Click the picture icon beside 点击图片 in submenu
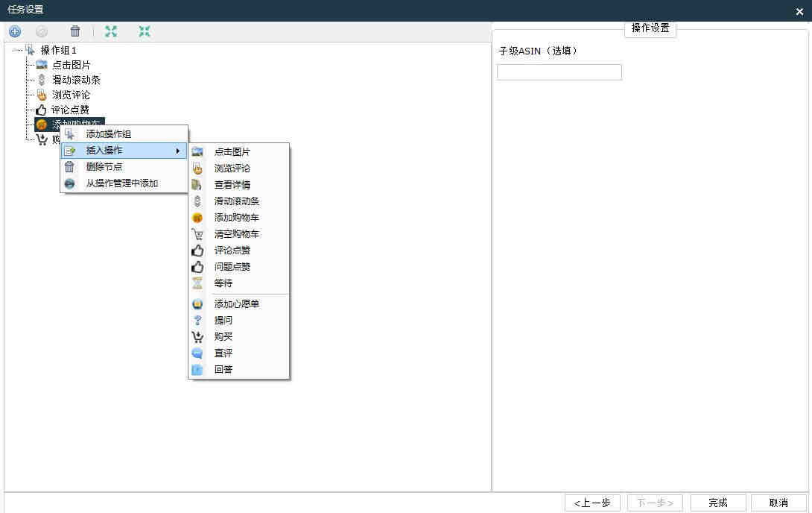The image size is (812, 513). coord(197,152)
